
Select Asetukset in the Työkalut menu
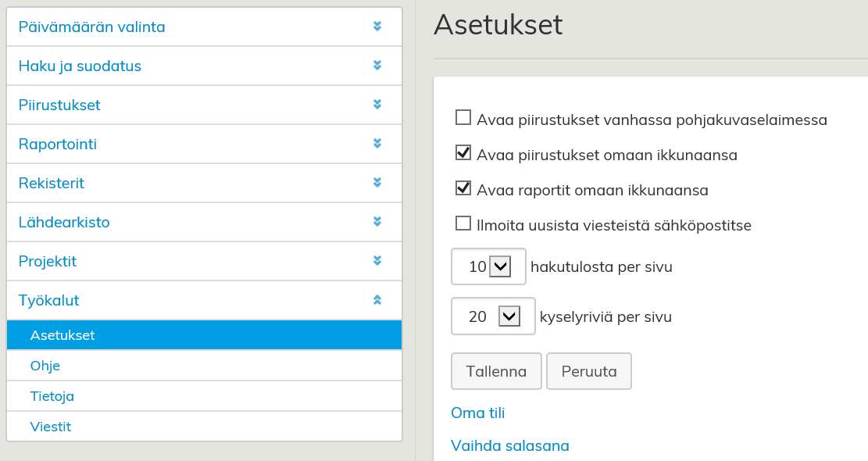[x=63, y=335]
